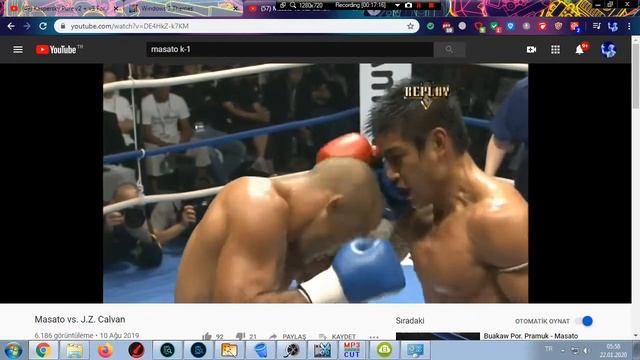
Task: Click the TR language indicator in tray
Action: [x=549, y=349]
